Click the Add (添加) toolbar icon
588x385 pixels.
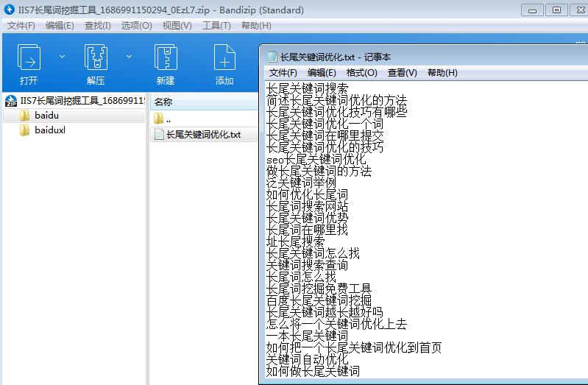224,57
